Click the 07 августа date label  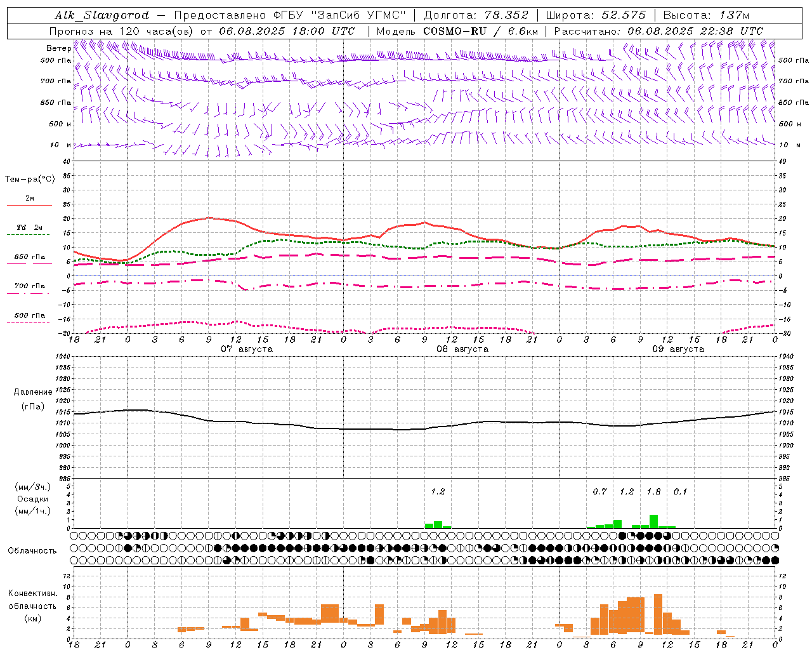247,349
